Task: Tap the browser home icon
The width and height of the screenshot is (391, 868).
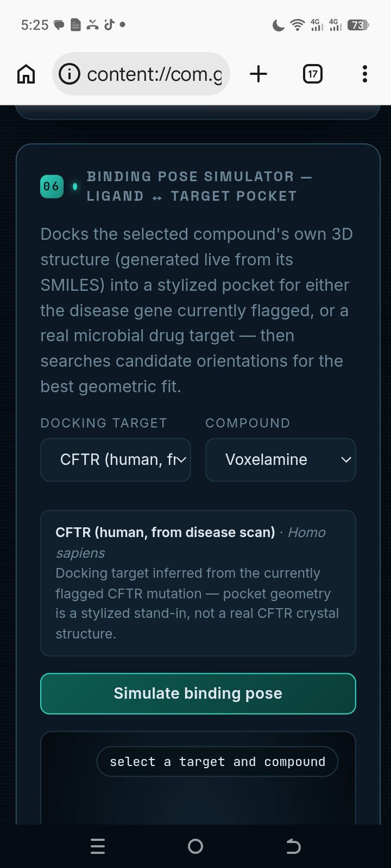Action: (26, 74)
